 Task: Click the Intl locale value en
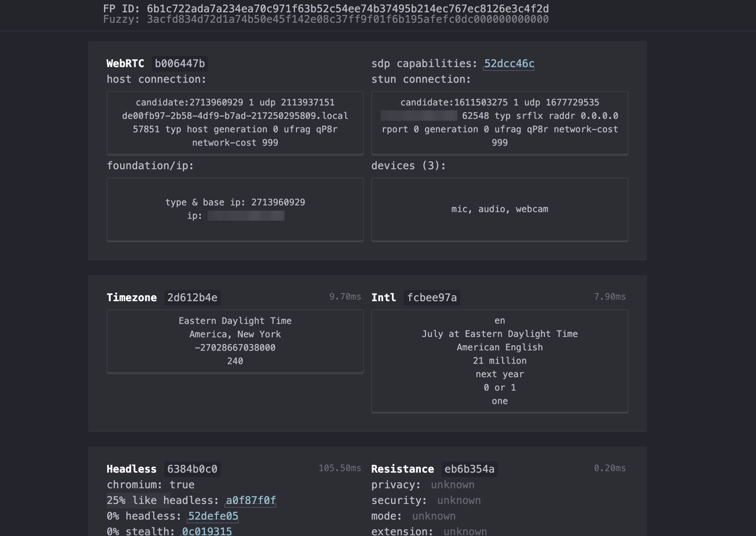pyautogui.click(x=499, y=320)
